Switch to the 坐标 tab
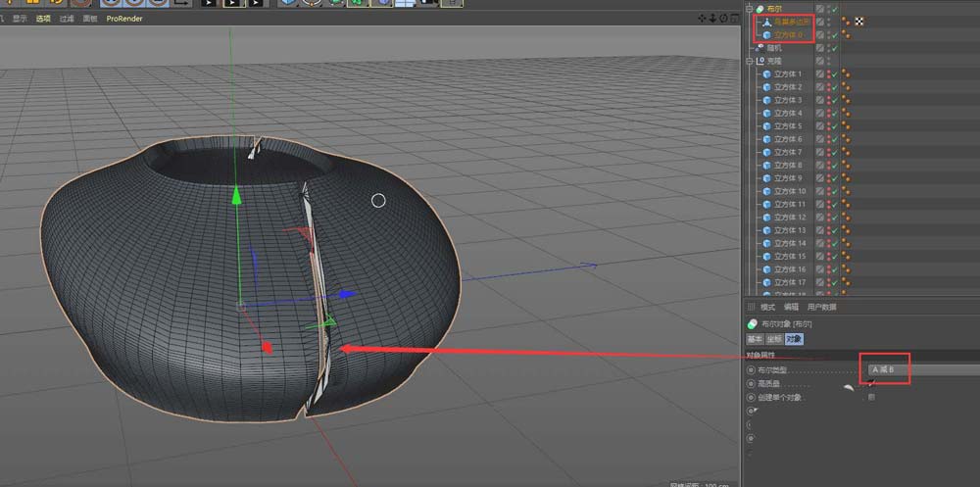Screen dimensions: 980x487 tap(774, 339)
